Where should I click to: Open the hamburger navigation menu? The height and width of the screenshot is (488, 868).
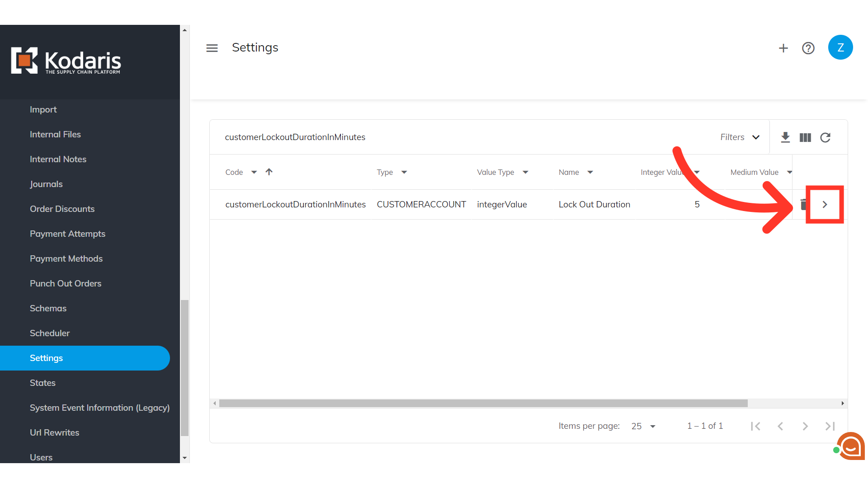[212, 48]
